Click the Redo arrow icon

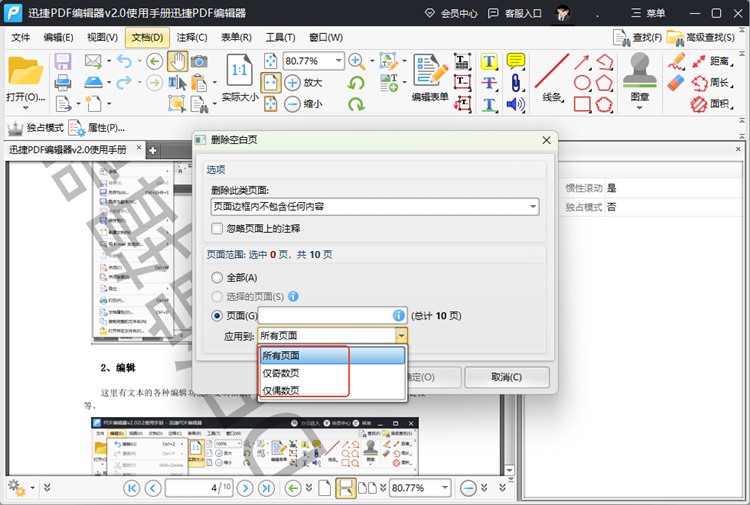click(x=124, y=83)
